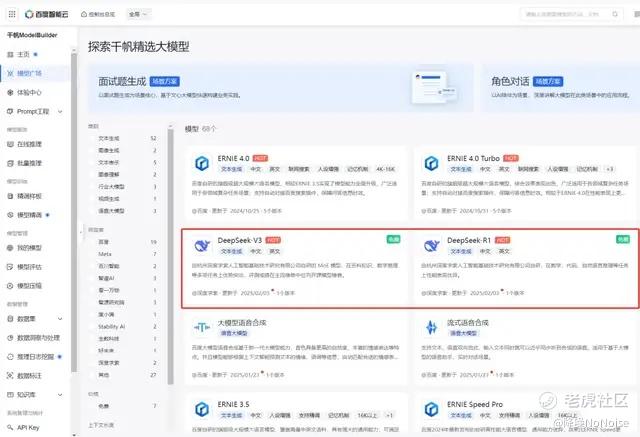
Task: Expand +1 tags on ERNIE 3.5
Action: (389, 415)
